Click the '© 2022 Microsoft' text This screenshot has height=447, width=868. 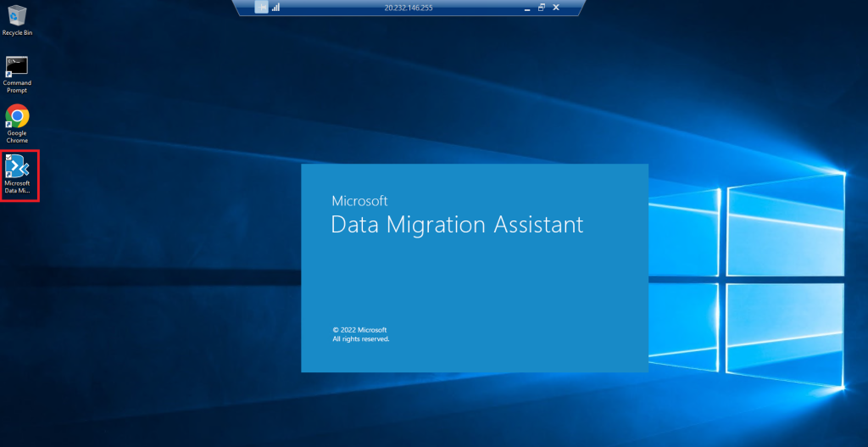359,330
